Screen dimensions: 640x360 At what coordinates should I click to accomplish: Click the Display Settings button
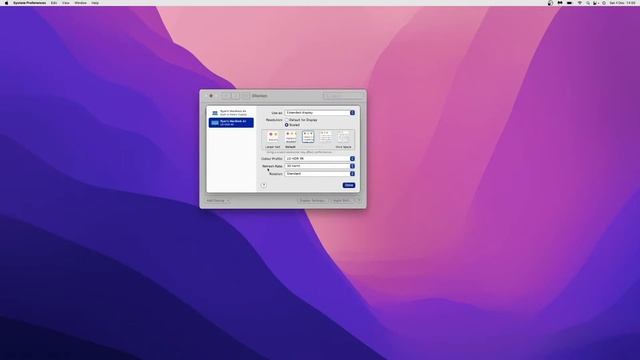(312, 201)
